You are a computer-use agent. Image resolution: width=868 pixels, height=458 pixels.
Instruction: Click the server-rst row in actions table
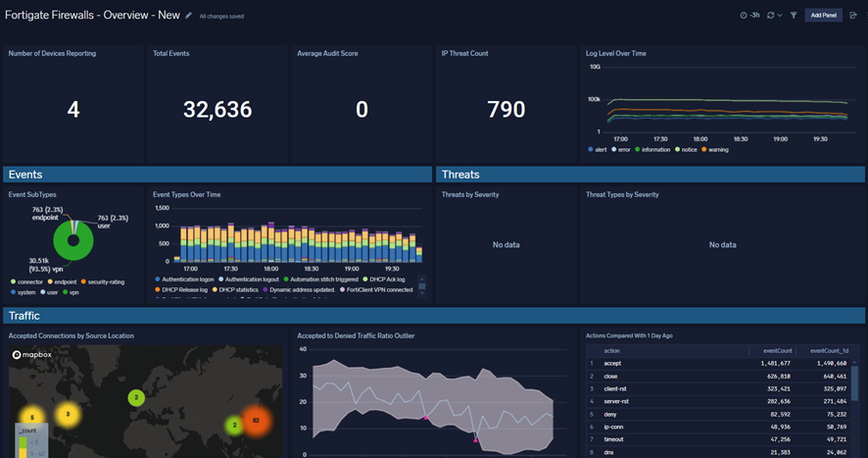tap(719, 401)
